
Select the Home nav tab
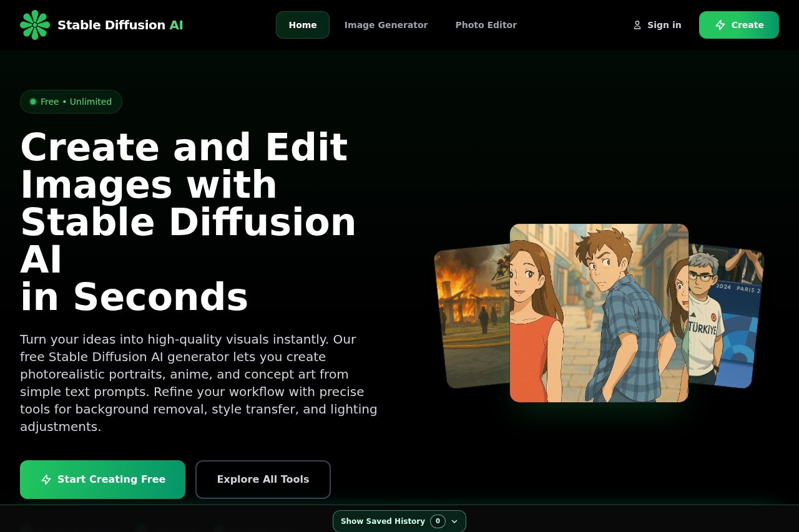[303, 25]
